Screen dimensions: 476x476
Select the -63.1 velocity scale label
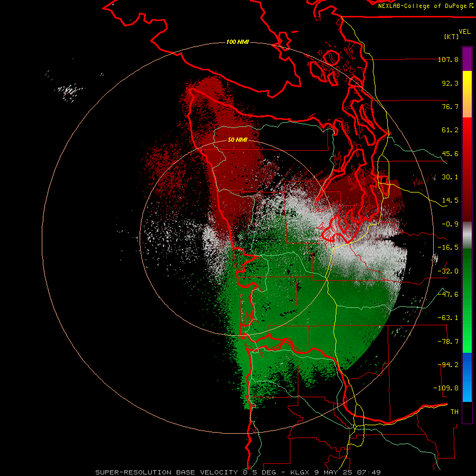click(x=448, y=318)
